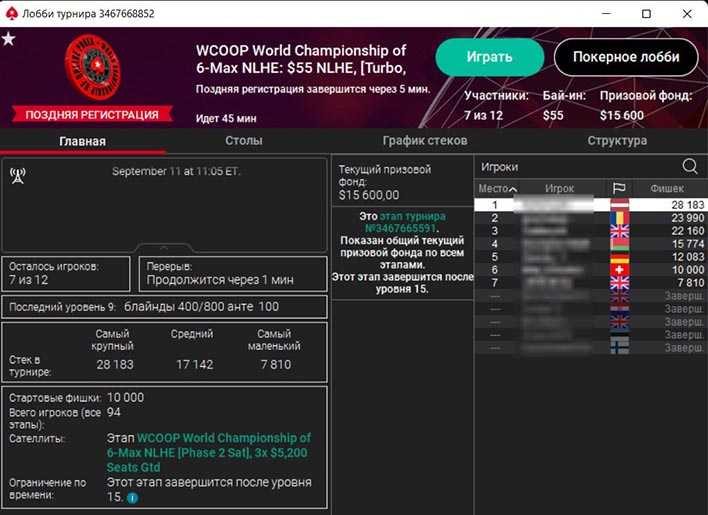The image size is (708, 515).
Task: Click the broadcast antenna icon
Action: tap(18, 176)
